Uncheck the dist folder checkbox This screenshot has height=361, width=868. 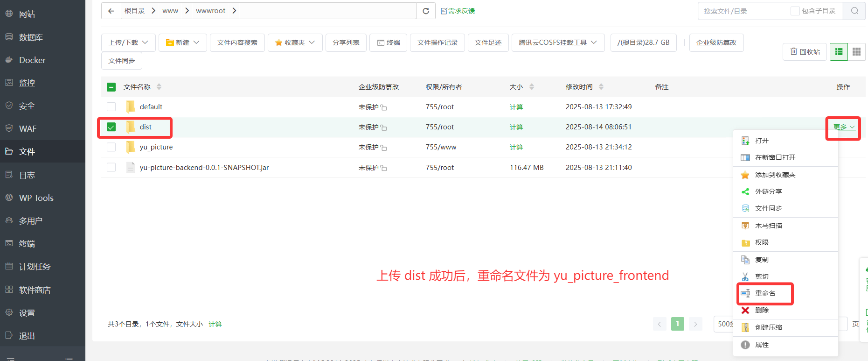(111, 127)
